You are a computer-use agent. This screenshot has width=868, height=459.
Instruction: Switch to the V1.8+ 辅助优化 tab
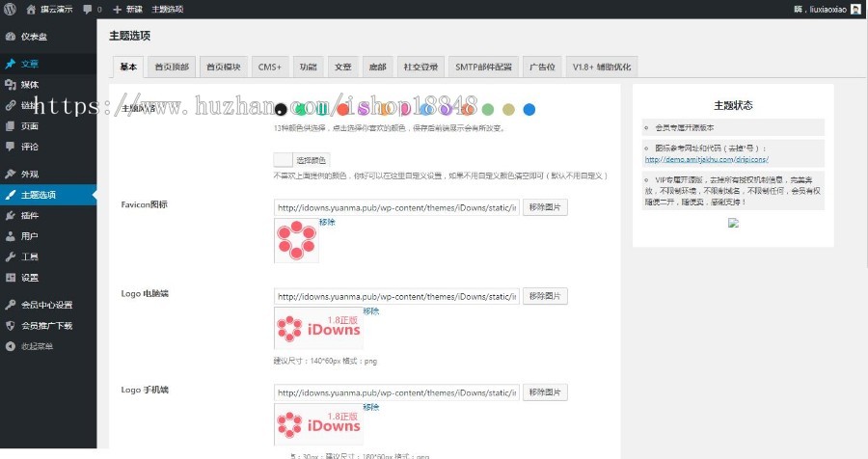click(602, 67)
